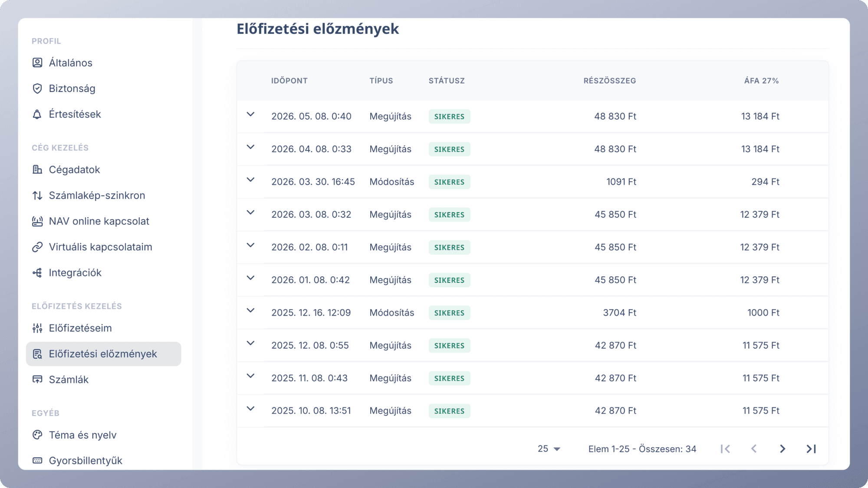Go to next page of results
This screenshot has width=868, height=488.
[x=783, y=449]
